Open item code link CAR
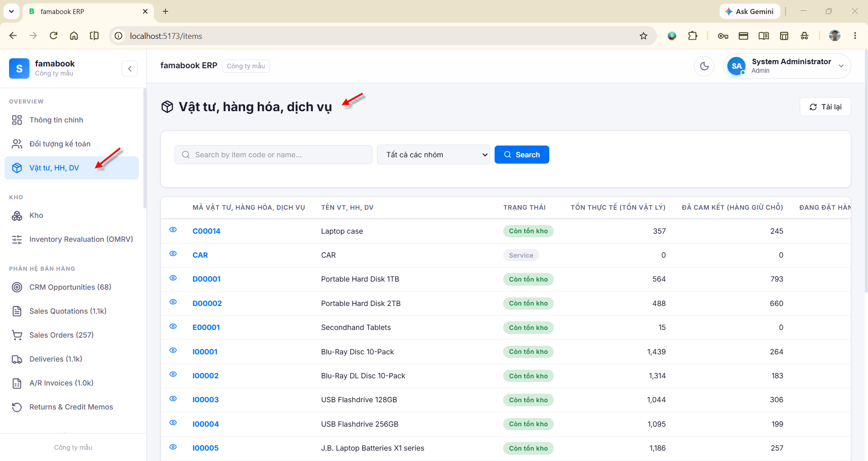The image size is (868, 461). click(x=200, y=255)
